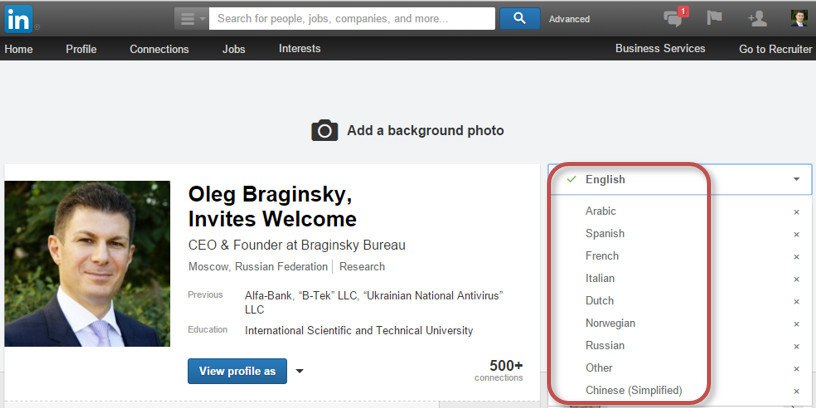Click the account avatar thumbnail in header
816x408 pixels.
point(798,18)
